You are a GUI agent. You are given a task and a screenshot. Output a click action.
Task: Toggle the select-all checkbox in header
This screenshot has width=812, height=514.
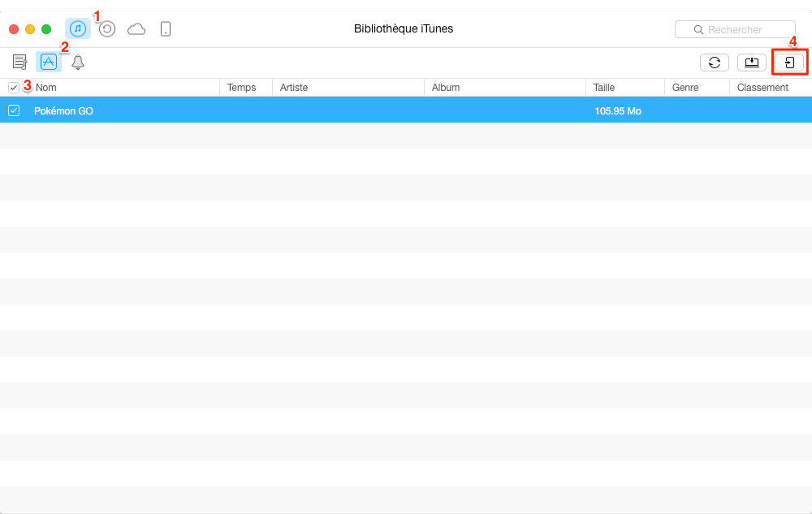tap(14, 88)
